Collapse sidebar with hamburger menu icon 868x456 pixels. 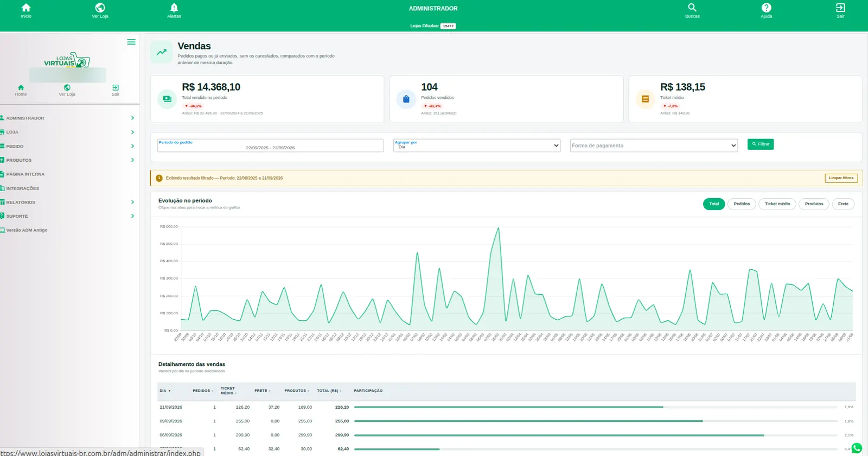point(131,42)
